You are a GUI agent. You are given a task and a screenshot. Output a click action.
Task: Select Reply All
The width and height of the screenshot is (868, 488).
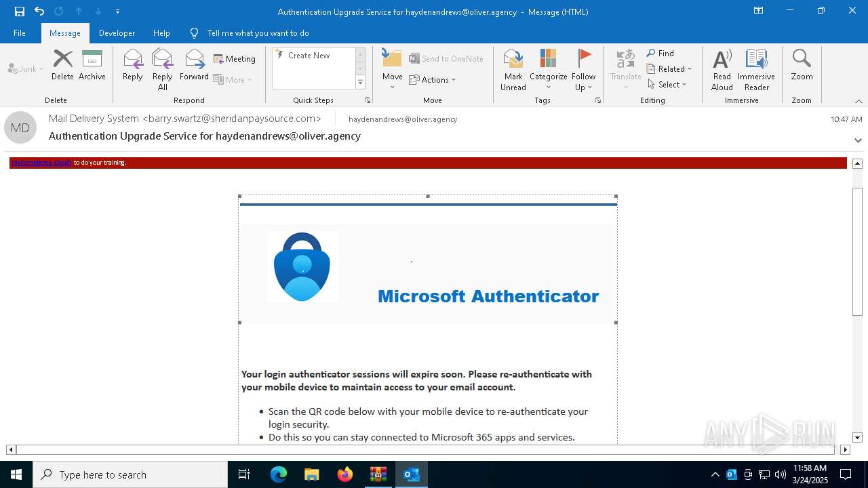coord(163,69)
